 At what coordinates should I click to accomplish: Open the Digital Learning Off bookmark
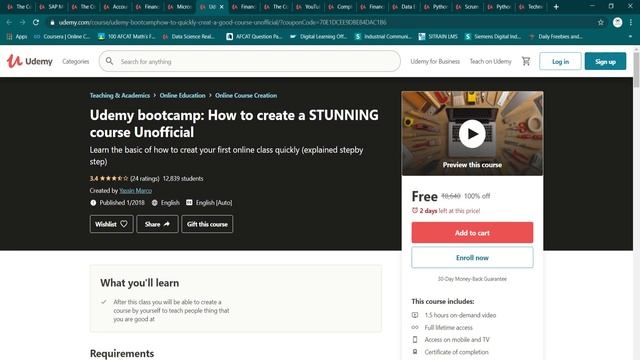pyautogui.click(x=318, y=36)
